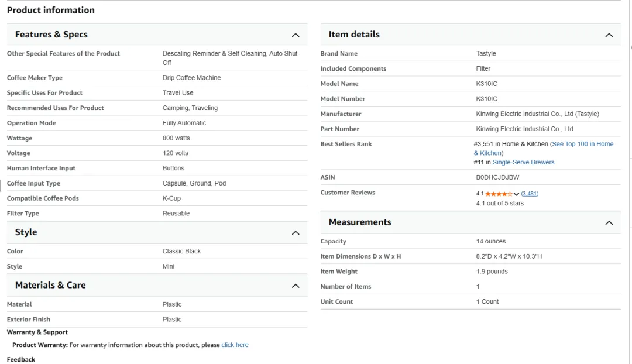This screenshot has width=632, height=364.
Task: Click the Customer Reviews label
Action: tap(348, 193)
